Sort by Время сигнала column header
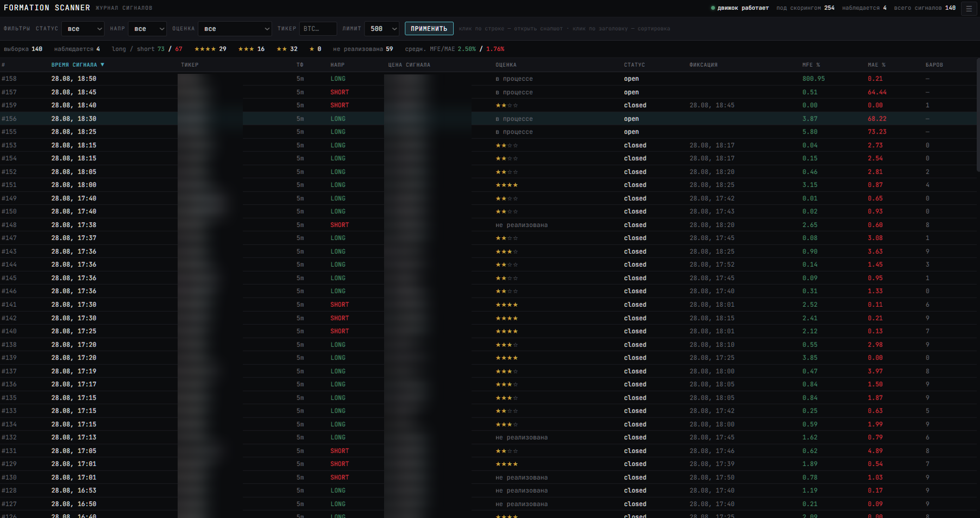Viewport: 980px width, 518px height. pyautogui.click(x=78, y=65)
